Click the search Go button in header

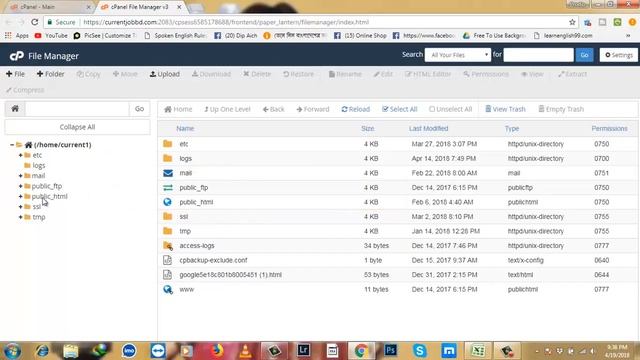tap(584, 55)
